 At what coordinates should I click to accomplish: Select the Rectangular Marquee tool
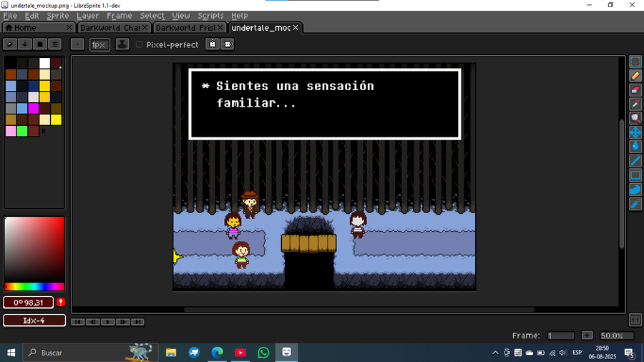tap(635, 62)
